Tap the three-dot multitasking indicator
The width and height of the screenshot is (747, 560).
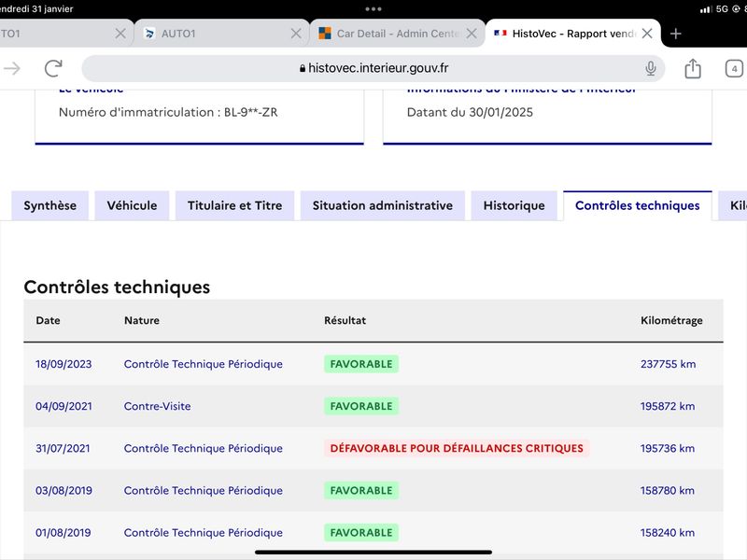373,9
